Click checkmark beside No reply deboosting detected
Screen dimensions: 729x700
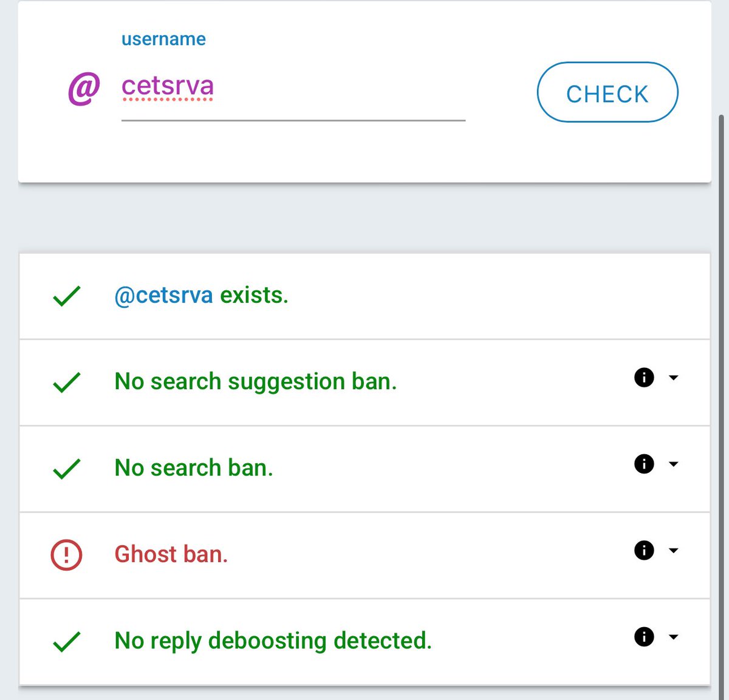pyautogui.click(x=67, y=641)
